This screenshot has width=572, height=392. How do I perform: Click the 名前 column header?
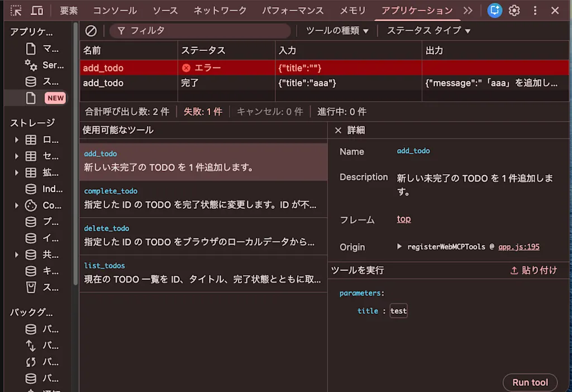click(x=129, y=50)
